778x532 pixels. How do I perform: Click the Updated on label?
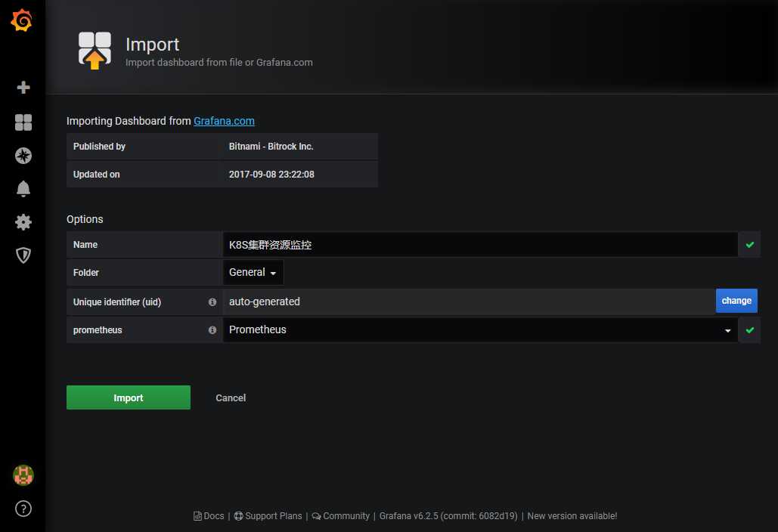pos(96,175)
